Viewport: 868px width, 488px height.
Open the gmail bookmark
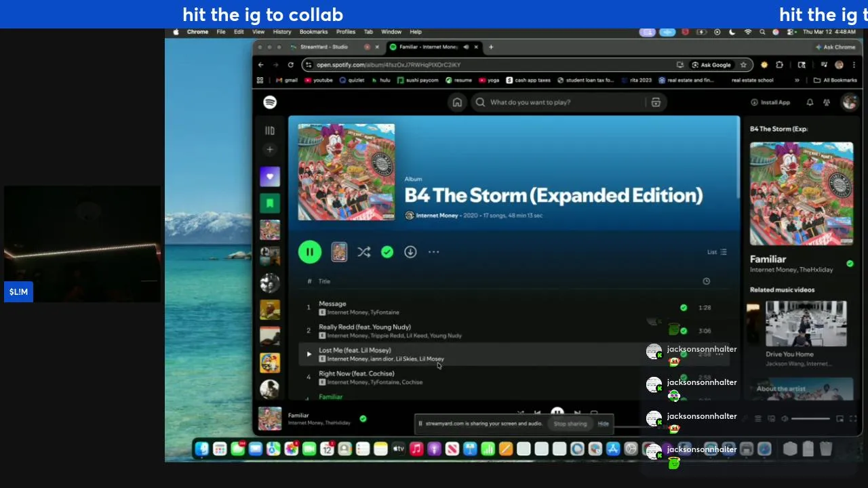pos(286,80)
